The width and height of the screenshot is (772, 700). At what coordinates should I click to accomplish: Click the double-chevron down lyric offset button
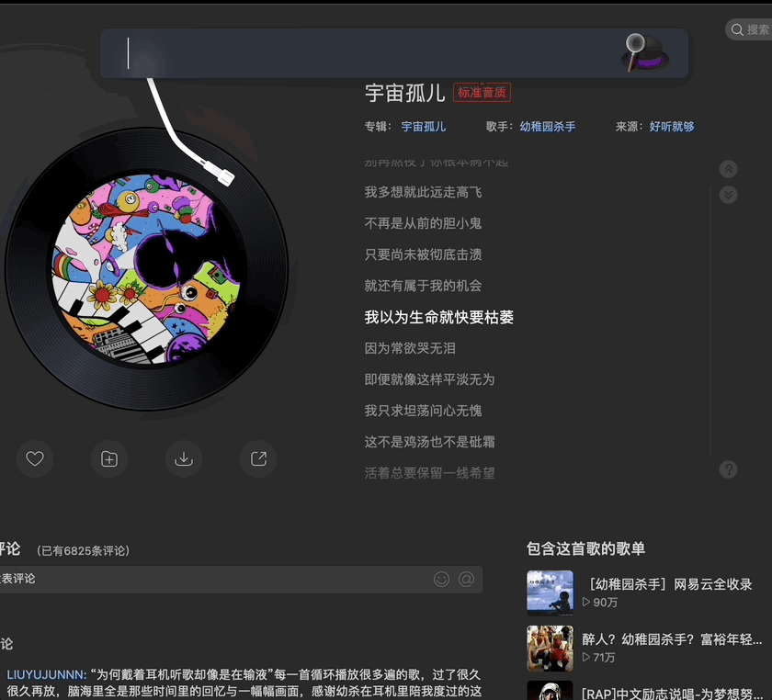tap(728, 195)
